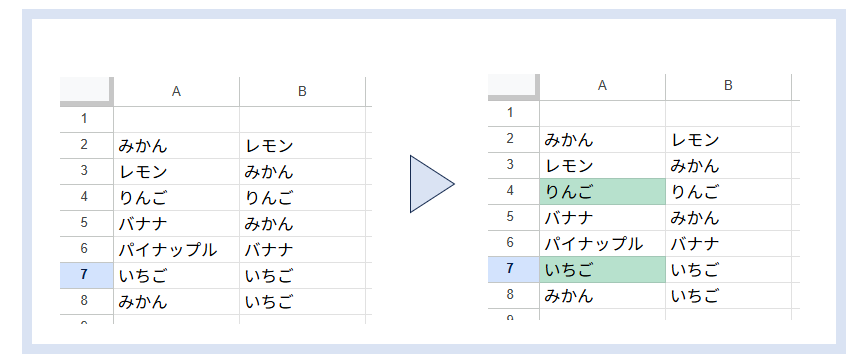Click cell A5 バナナ in left sheet
865x361 pixels.
pyautogui.click(x=177, y=224)
